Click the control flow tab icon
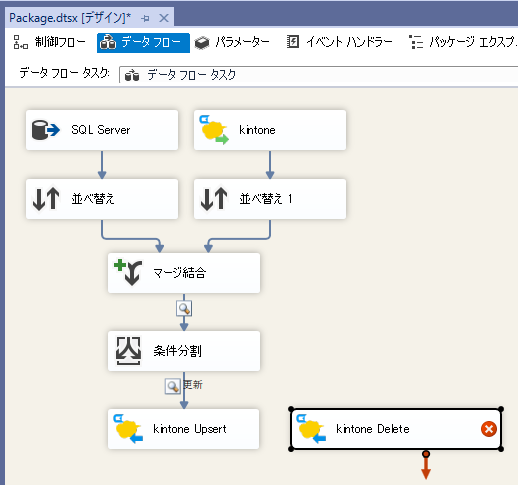Image resolution: width=518 pixels, height=485 pixels. pos(21,42)
